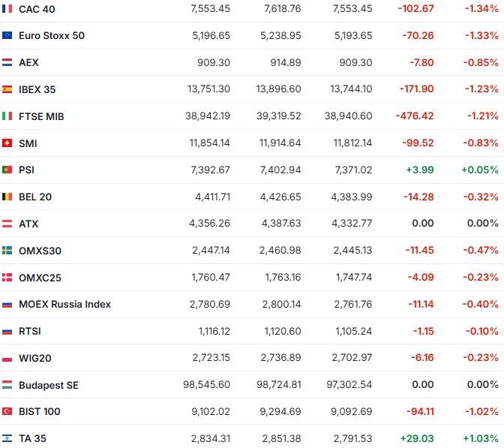Click the Israel flag icon beside TA 35
This screenshot has width=504, height=448.
(x=7, y=438)
